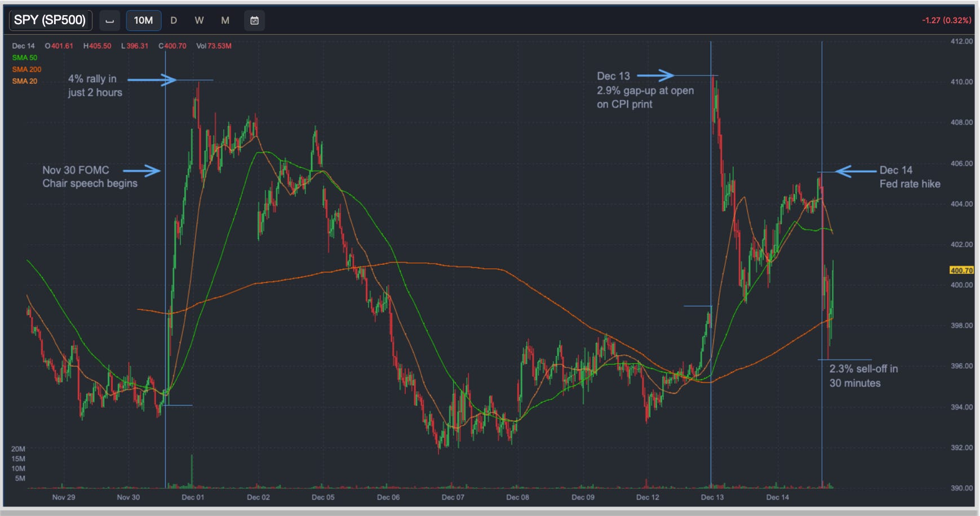Click the Dec 09 date axis label
The width and height of the screenshot is (980, 516).
(x=583, y=497)
